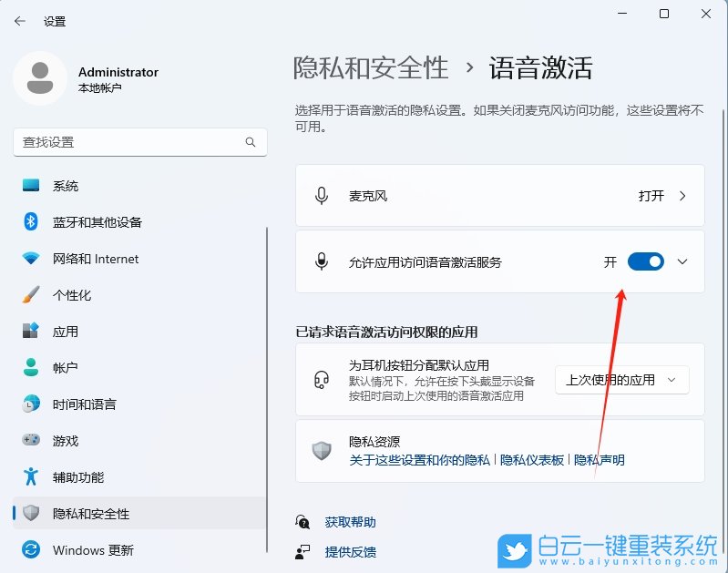Open 应用 settings category

pyautogui.click(x=139, y=331)
